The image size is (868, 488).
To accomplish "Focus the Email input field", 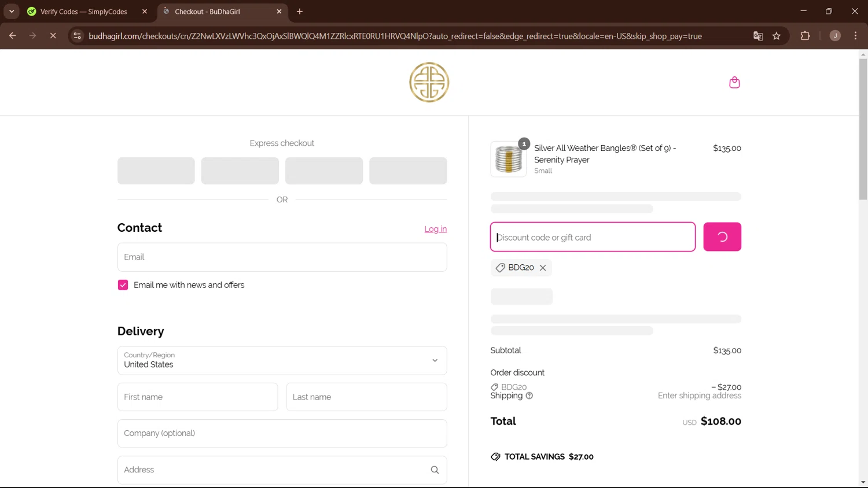I will (x=282, y=257).
